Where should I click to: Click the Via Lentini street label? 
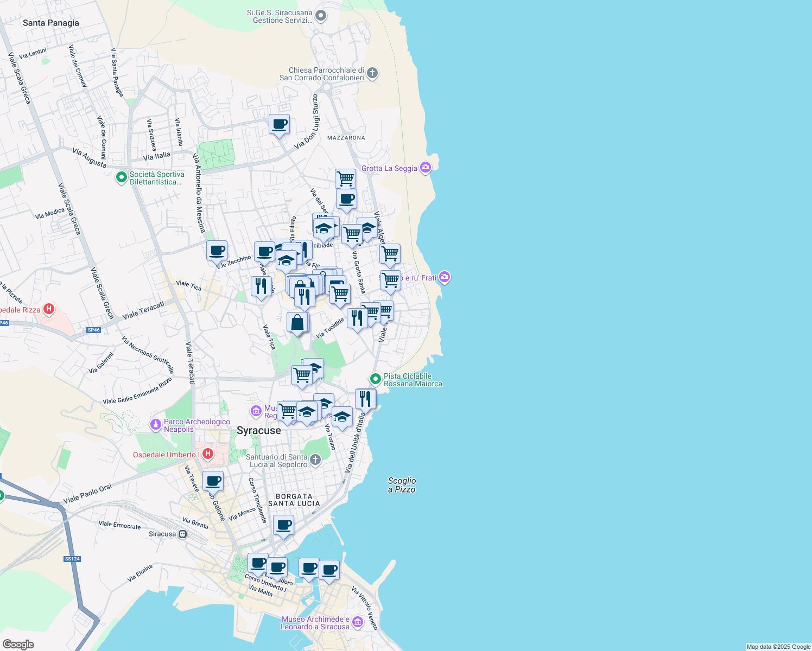33,54
